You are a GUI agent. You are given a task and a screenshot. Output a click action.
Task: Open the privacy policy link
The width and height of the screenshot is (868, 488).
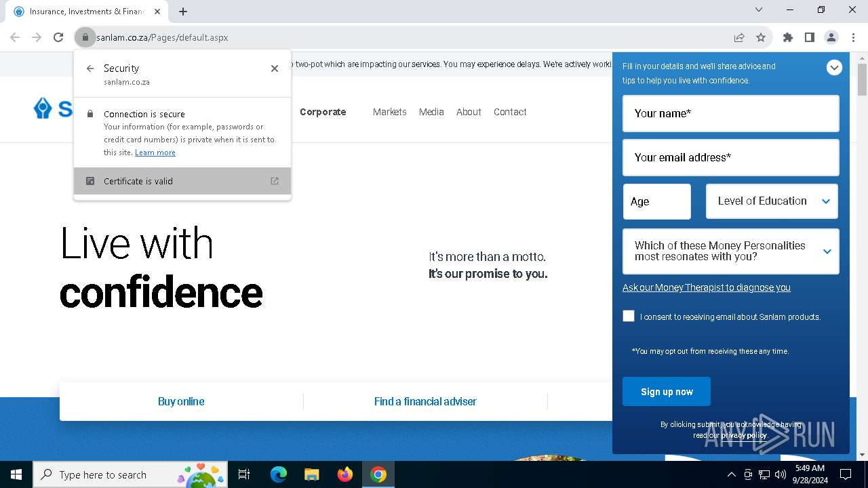pos(744,435)
